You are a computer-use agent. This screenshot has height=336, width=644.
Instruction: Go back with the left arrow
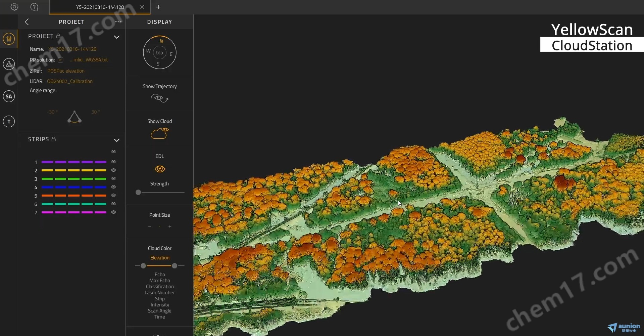click(x=27, y=22)
